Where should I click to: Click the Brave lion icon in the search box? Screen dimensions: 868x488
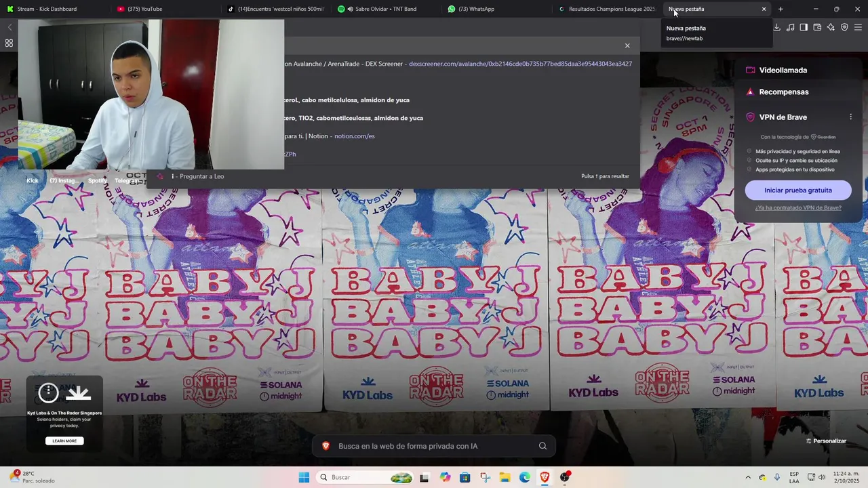tap(325, 446)
